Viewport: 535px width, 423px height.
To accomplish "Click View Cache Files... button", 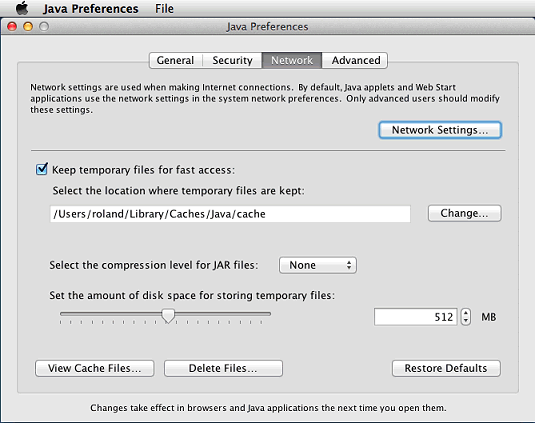I will pos(95,368).
